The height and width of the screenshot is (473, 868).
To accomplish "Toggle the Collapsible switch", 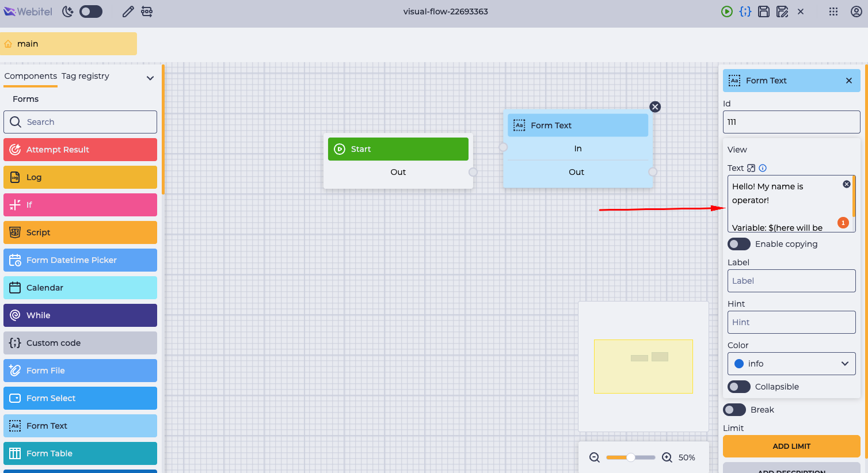I will pos(739,387).
